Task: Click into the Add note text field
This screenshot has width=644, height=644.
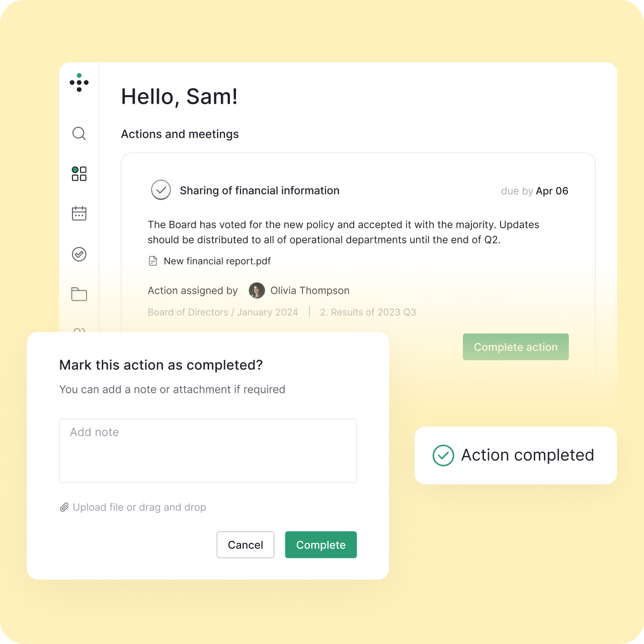Action: tap(208, 451)
